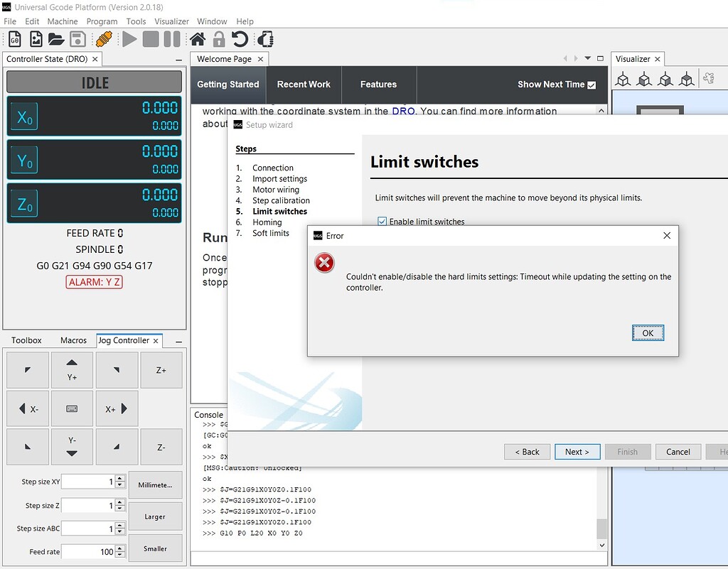Cancel the Setup wizard

coord(678,452)
